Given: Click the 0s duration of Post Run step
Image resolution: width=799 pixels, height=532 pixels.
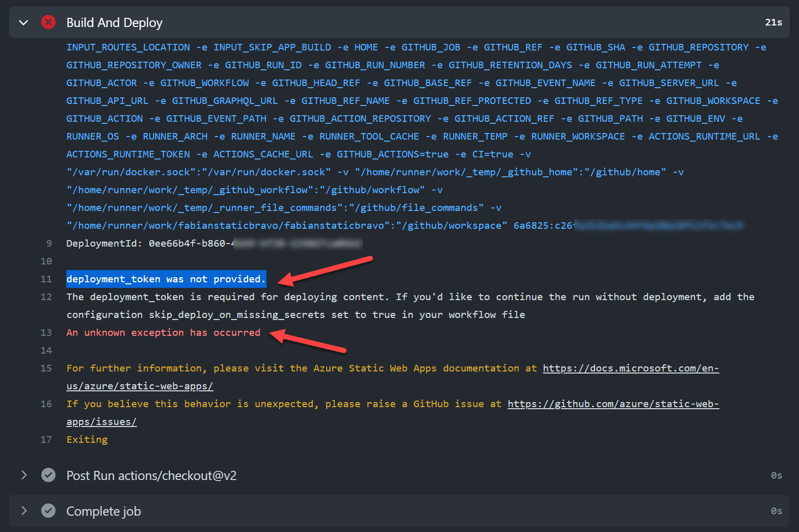Looking at the screenshot, I should click(777, 475).
